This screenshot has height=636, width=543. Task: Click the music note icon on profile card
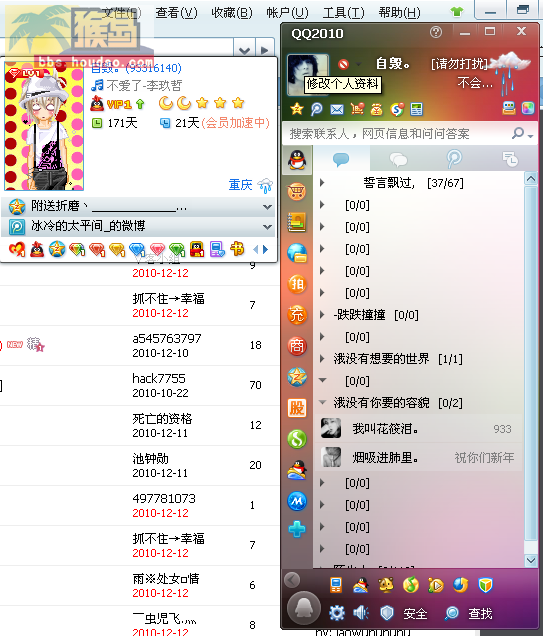coord(97,85)
